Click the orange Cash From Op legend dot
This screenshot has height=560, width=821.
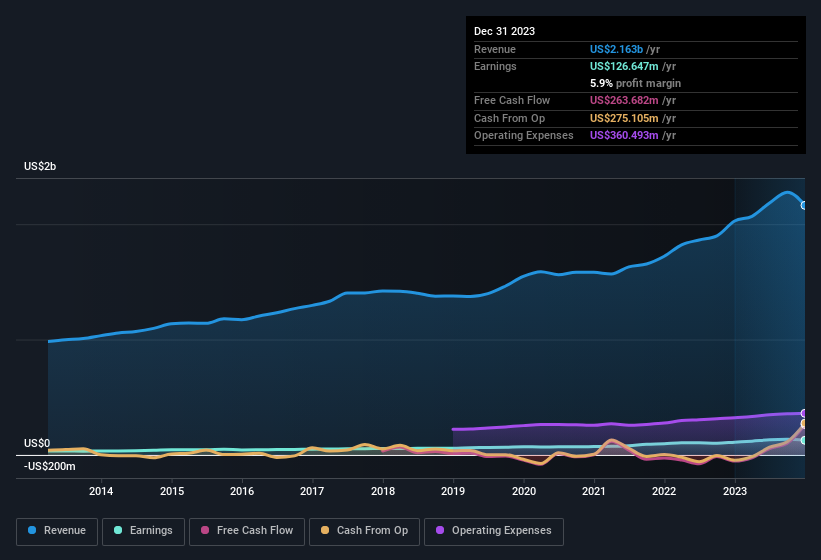pos(326,531)
